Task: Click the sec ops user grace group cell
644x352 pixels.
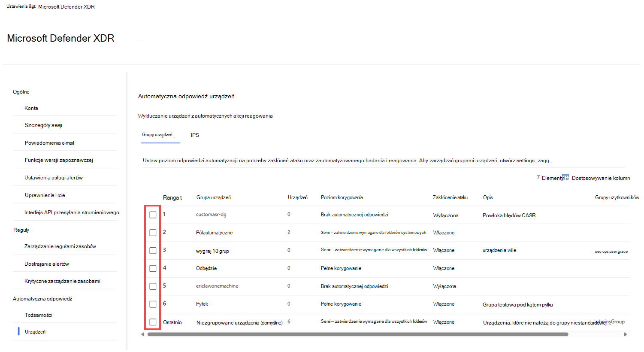Action: coord(611,252)
